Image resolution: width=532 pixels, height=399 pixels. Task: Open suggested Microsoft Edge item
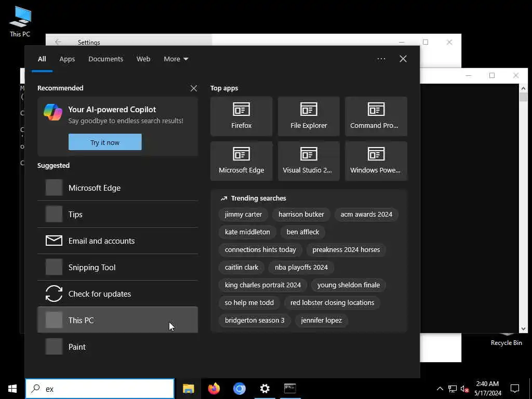(117, 188)
